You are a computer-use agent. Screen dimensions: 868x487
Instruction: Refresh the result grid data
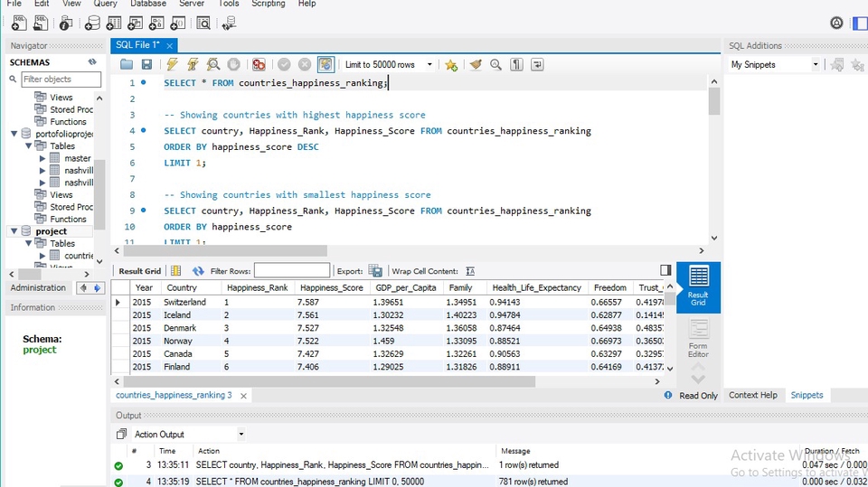(x=198, y=271)
